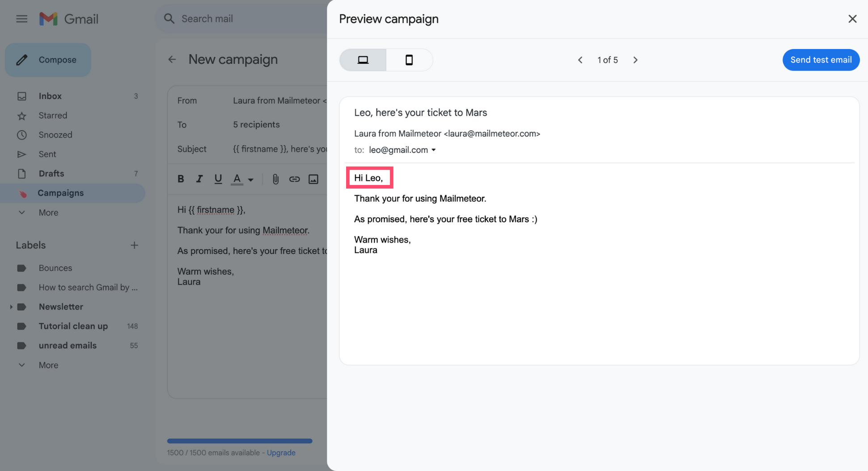Click the Upgrade link

pyautogui.click(x=281, y=453)
